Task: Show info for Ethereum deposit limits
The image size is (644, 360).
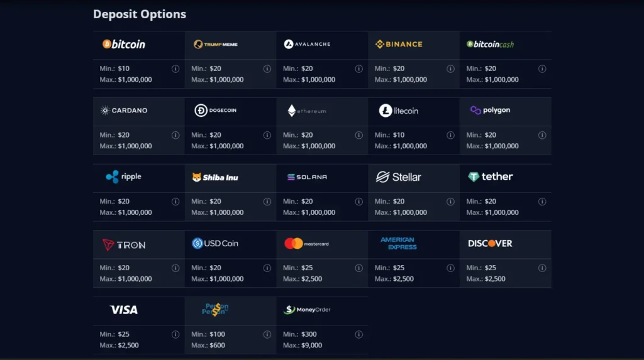Action: 359,135
